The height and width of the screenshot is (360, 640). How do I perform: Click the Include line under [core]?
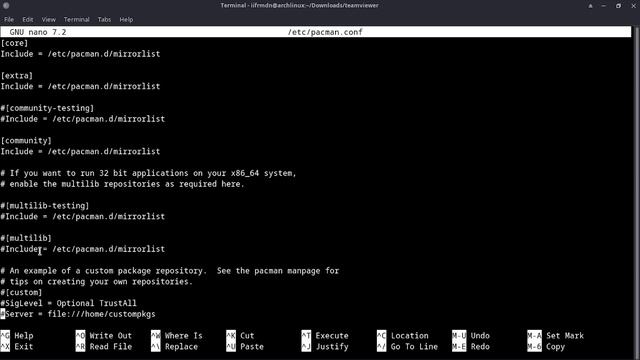[x=80, y=54]
